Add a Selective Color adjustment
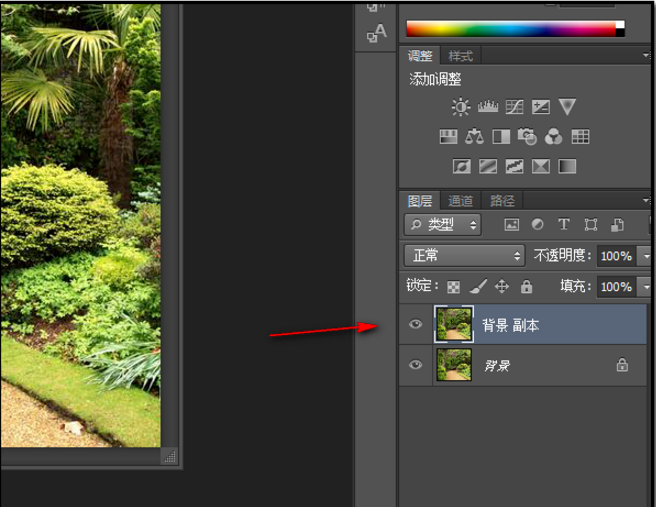656x507 pixels. coord(541,166)
